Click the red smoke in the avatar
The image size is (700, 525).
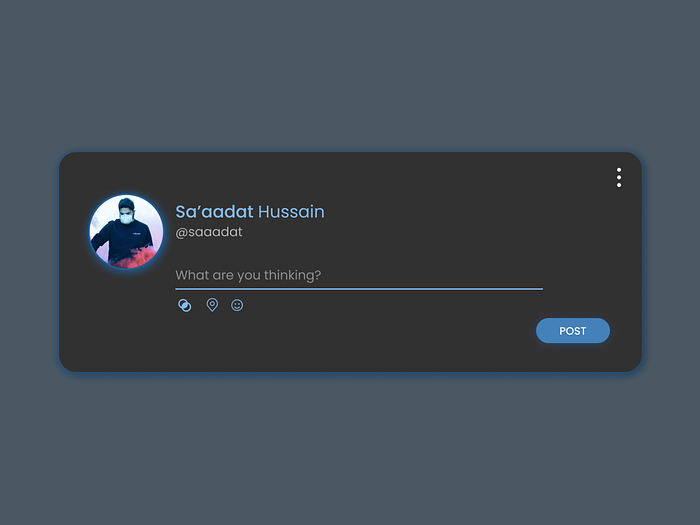pos(138,258)
